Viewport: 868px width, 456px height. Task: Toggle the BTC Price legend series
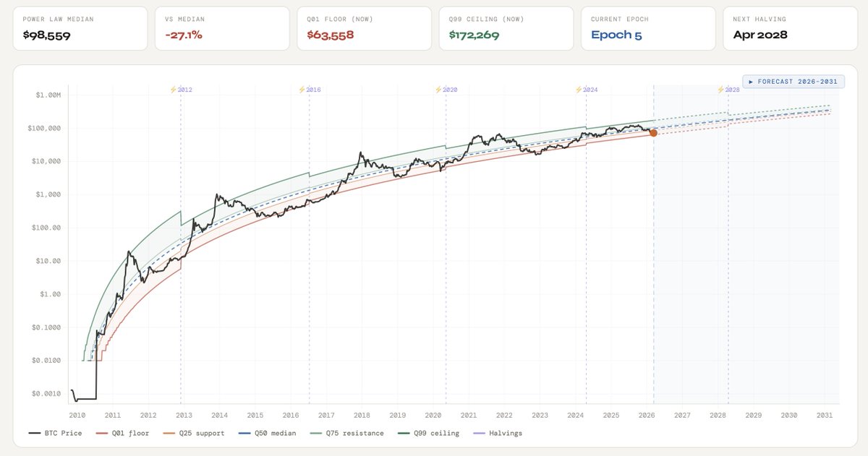pos(56,434)
